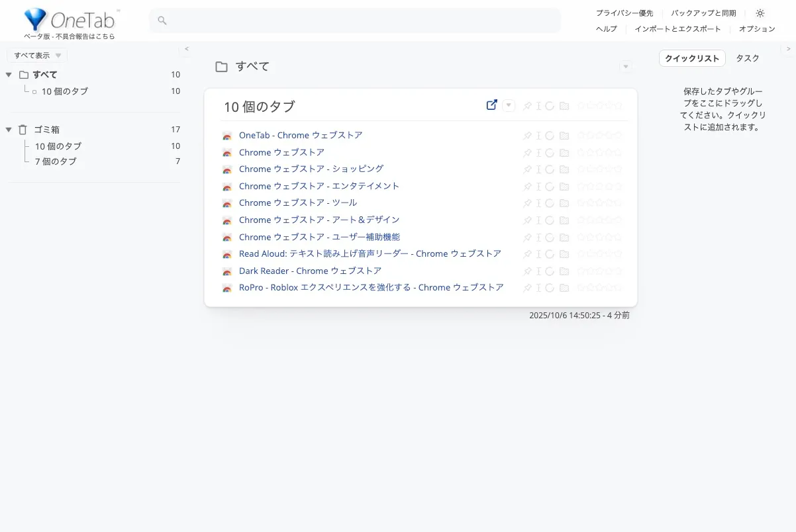This screenshot has width=796, height=532.
Task: Click the folder icon on the OneTab row
Action: point(564,136)
